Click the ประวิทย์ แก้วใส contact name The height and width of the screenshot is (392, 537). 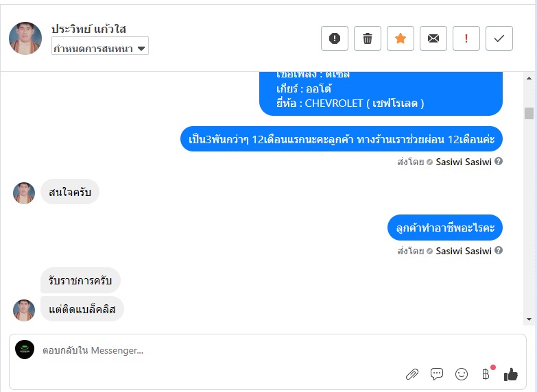[88, 29]
